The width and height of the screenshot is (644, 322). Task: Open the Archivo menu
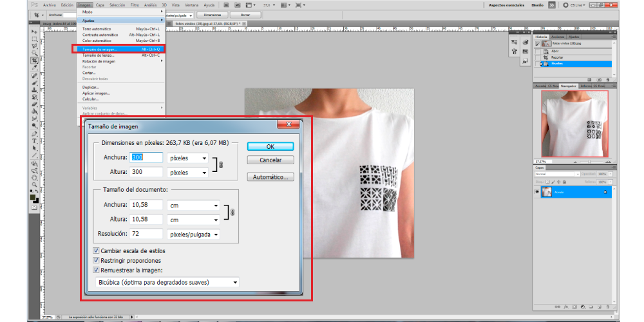[50, 5]
